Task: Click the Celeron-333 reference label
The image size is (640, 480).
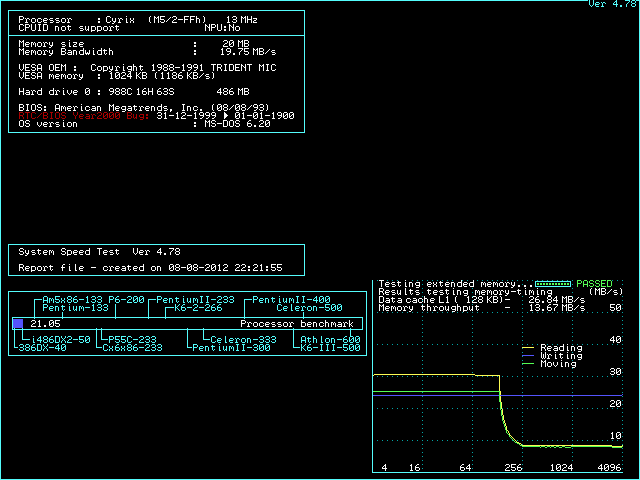Action: (x=243, y=340)
